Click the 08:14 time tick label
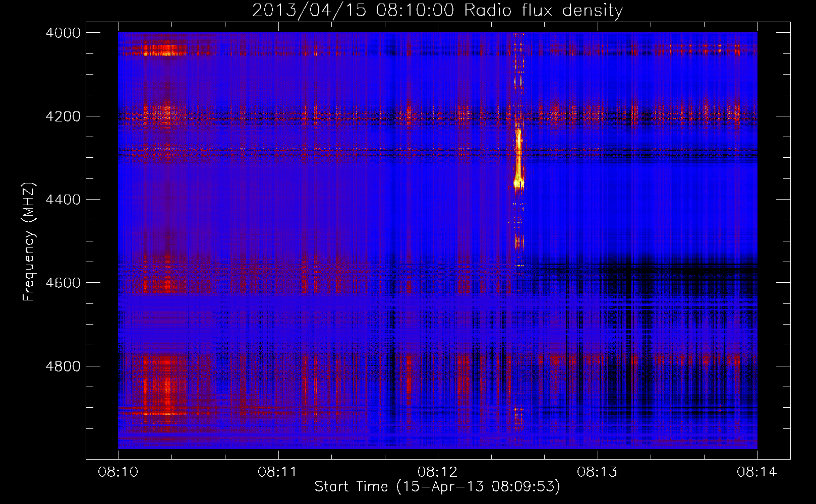 (x=757, y=472)
